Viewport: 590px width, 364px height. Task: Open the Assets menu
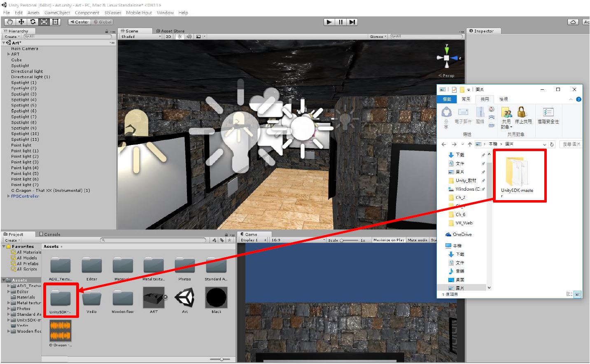[33, 13]
